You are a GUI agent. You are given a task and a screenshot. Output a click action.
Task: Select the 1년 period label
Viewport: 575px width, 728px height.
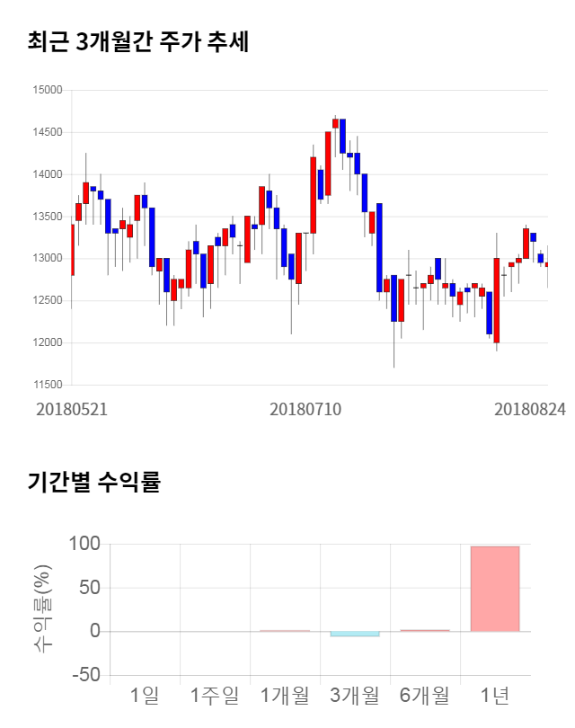click(x=495, y=695)
